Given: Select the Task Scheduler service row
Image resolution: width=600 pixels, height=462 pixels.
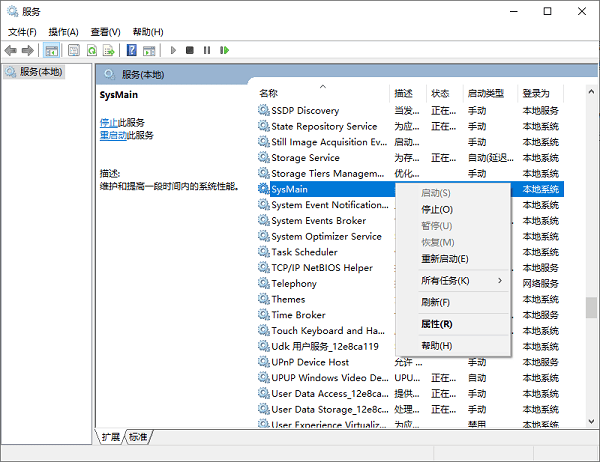Looking at the screenshot, I should [304, 252].
